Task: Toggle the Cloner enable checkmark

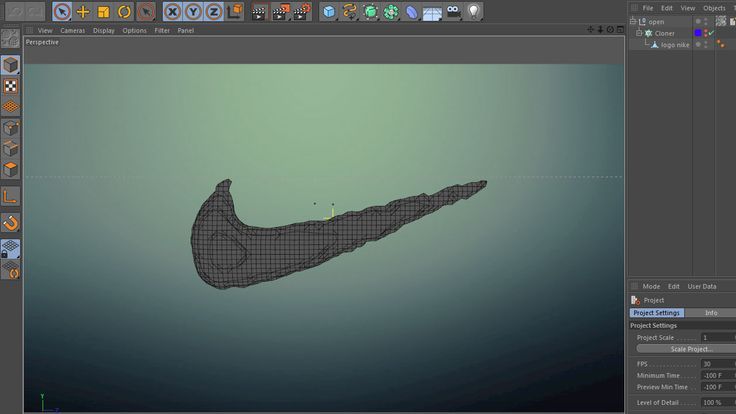Action: pos(711,33)
